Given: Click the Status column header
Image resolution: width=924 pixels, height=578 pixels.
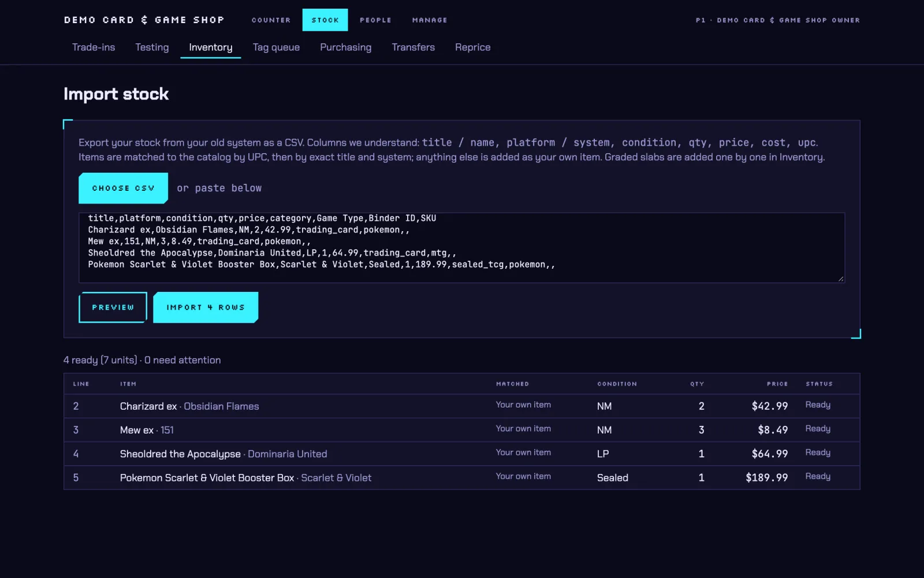Looking at the screenshot, I should tap(819, 384).
